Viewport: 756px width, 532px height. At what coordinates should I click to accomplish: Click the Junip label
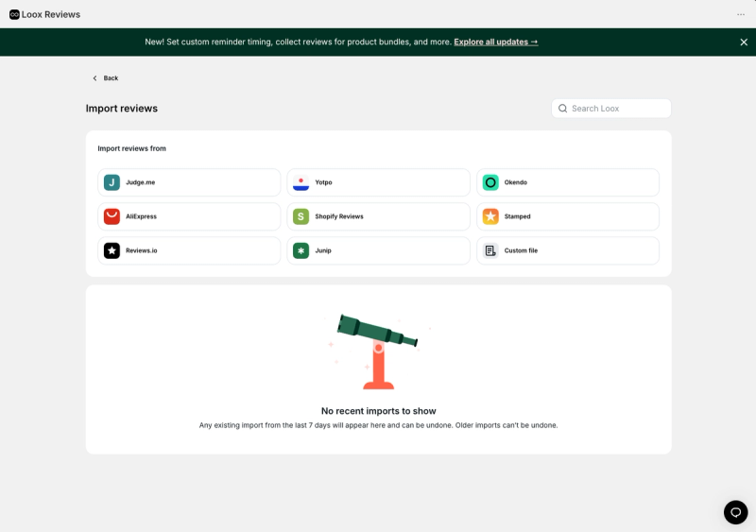(323, 250)
